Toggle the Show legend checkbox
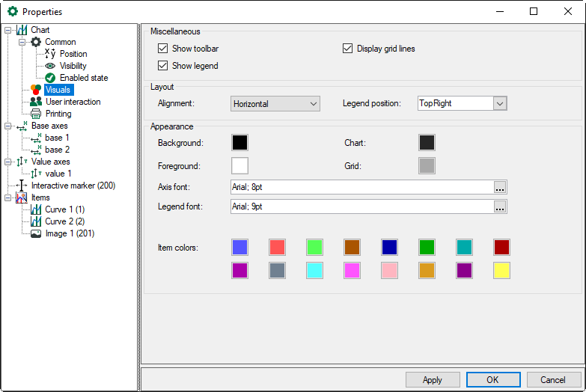The width and height of the screenshot is (586, 392). (162, 66)
